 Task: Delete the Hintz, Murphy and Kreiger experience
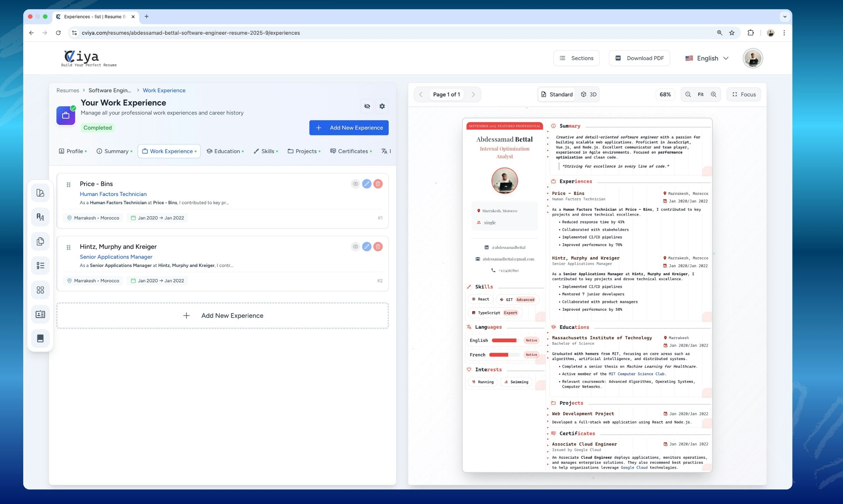378,247
